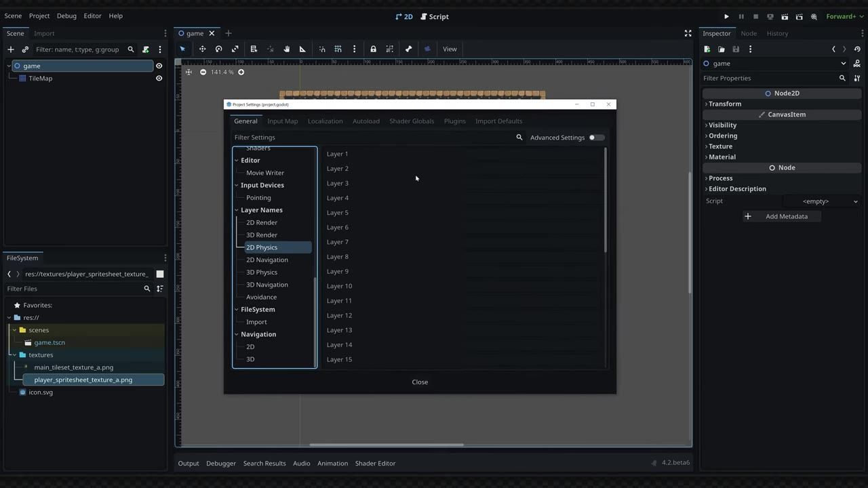Collapse the Layer Names category in settings
868x488 pixels.
pos(237,210)
